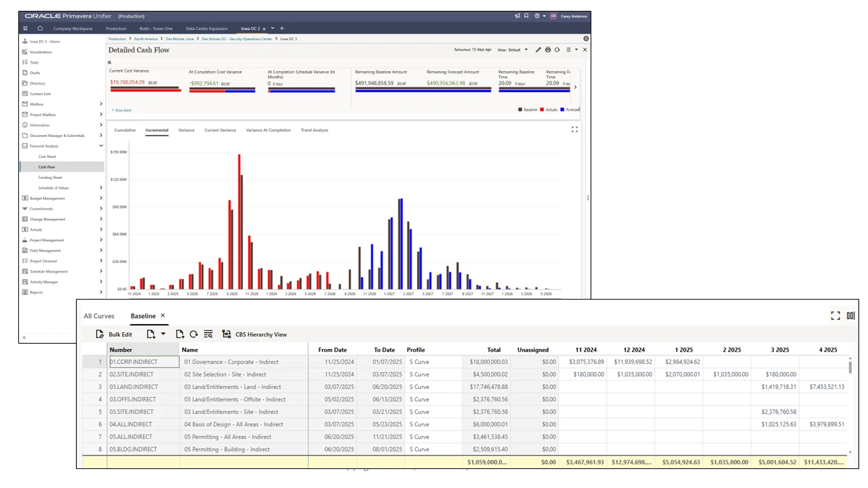The image size is (868, 488).
Task: Open a new tab with plus icon
Action: click(x=282, y=28)
